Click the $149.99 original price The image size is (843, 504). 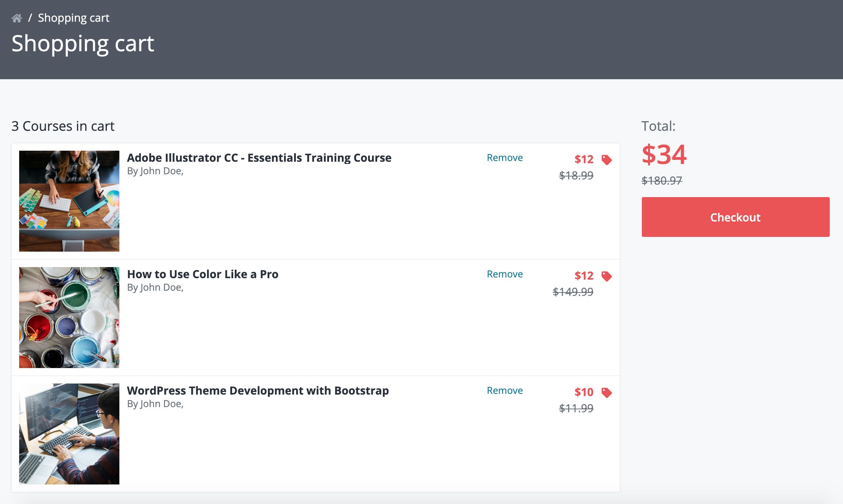[x=573, y=292]
